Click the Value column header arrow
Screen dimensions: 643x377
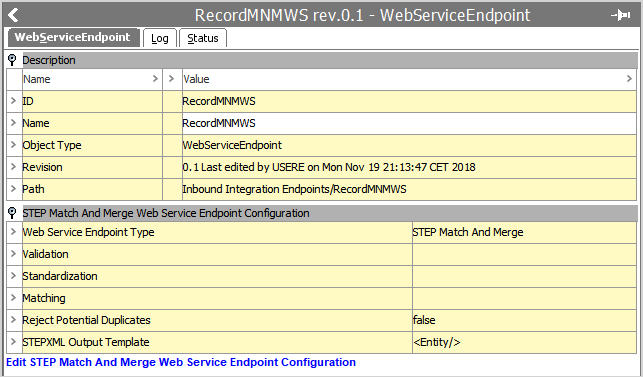(x=629, y=79)
